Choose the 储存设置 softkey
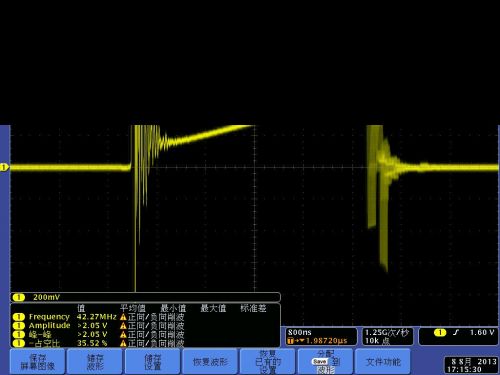Image resolution: width=500 pixels, height=375 pixels. (153, 362)
